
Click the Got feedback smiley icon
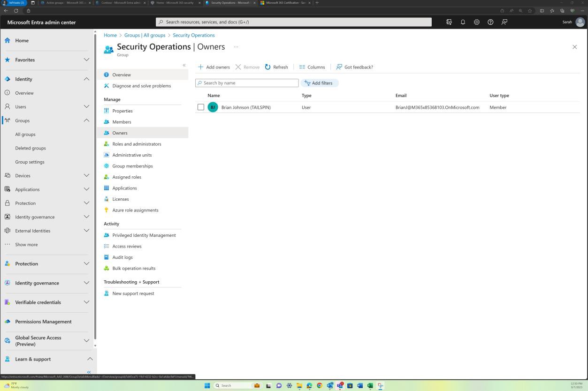tap(339, 67)
